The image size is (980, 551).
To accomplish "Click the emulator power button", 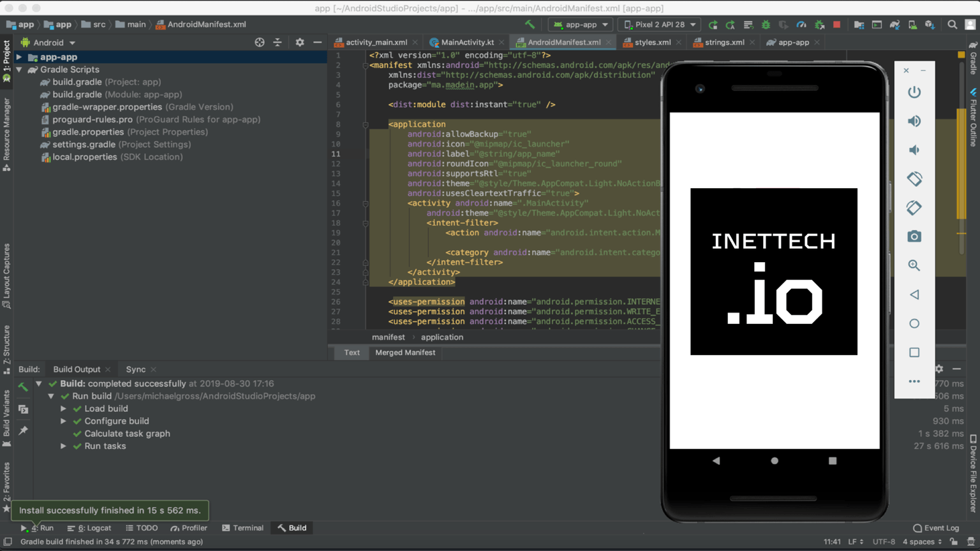I will point(914,92).
